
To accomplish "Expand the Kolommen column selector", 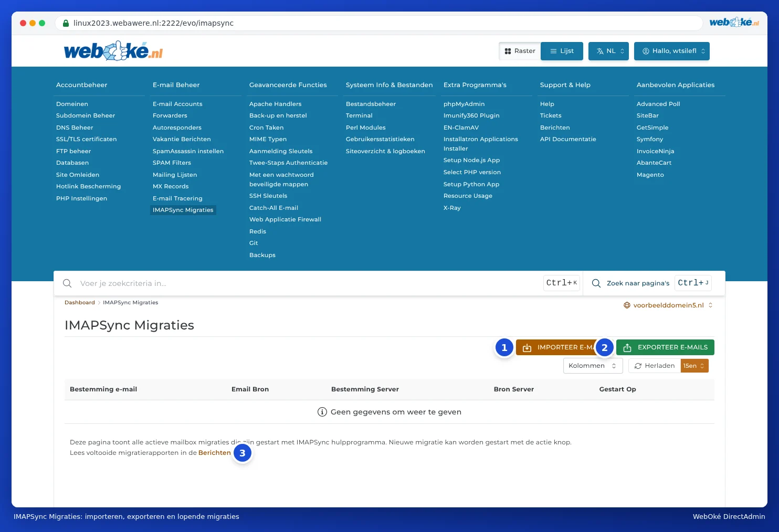I will [593, 366].
